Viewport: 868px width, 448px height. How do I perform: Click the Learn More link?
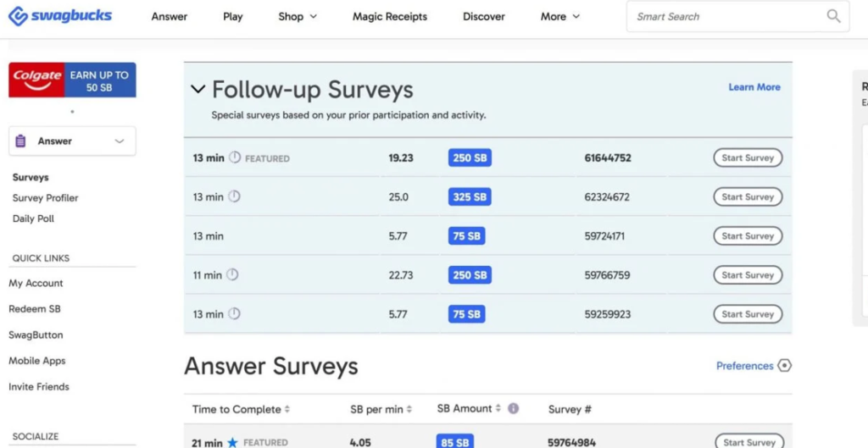tap(754, 87)
